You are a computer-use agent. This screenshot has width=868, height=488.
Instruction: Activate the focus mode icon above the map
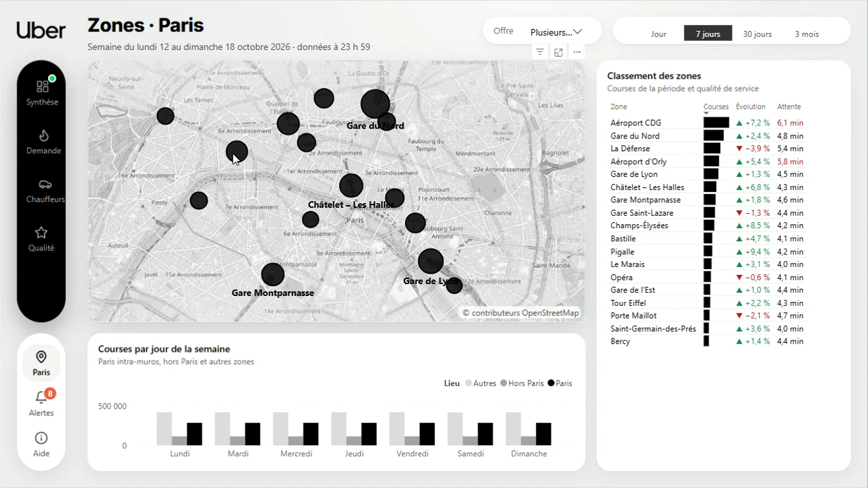558,52
